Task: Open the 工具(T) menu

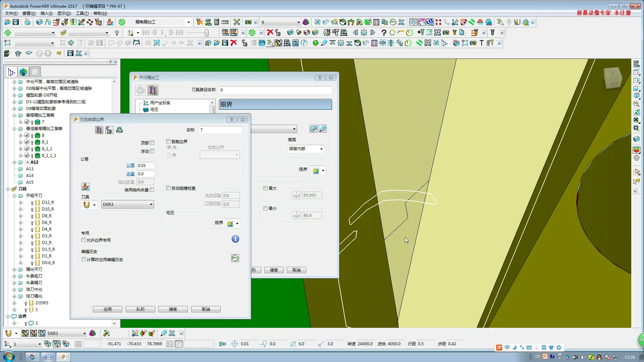Action: point(82,13)
